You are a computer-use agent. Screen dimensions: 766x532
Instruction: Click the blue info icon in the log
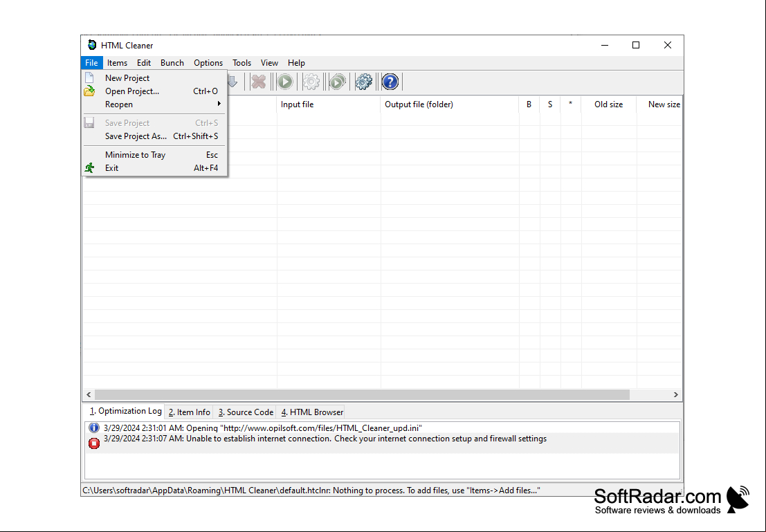94,428
